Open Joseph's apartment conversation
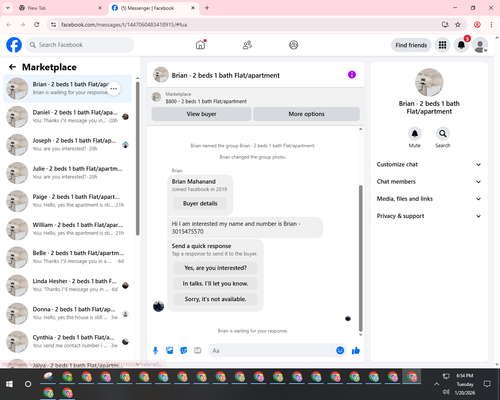 click(x=67, y=145)
